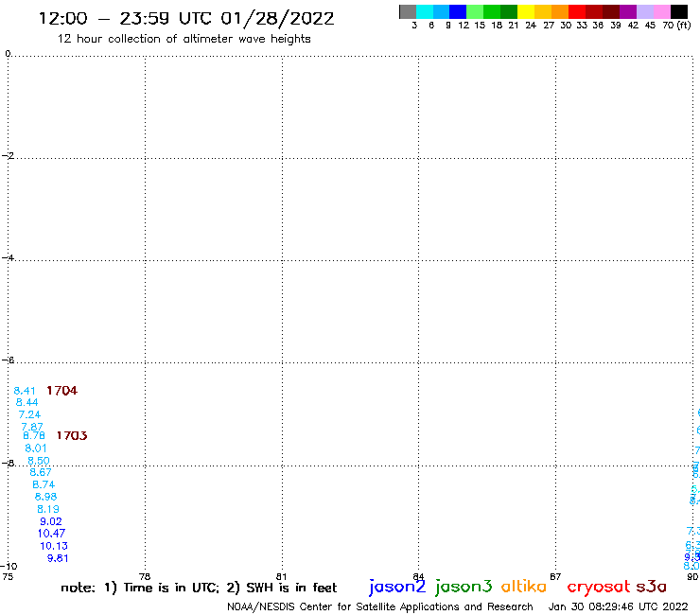
Task: Click the NOAA/NESDIS credit line
Action: 380,607
